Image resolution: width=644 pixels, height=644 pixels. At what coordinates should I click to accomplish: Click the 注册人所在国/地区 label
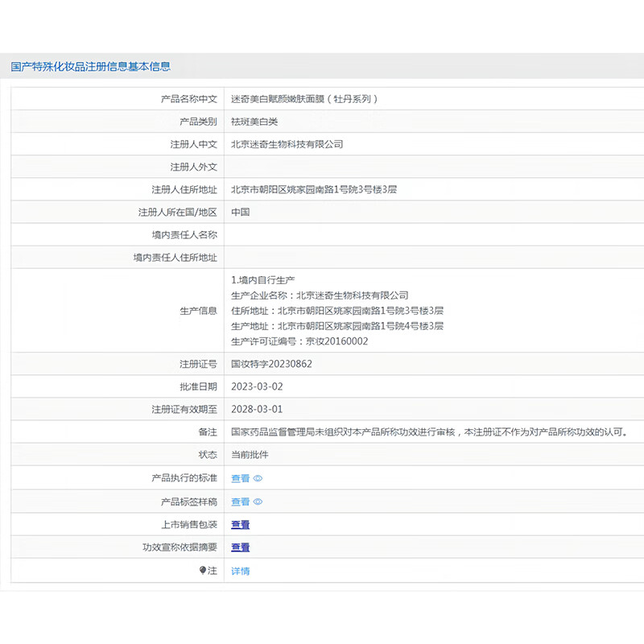click(177, 212)
